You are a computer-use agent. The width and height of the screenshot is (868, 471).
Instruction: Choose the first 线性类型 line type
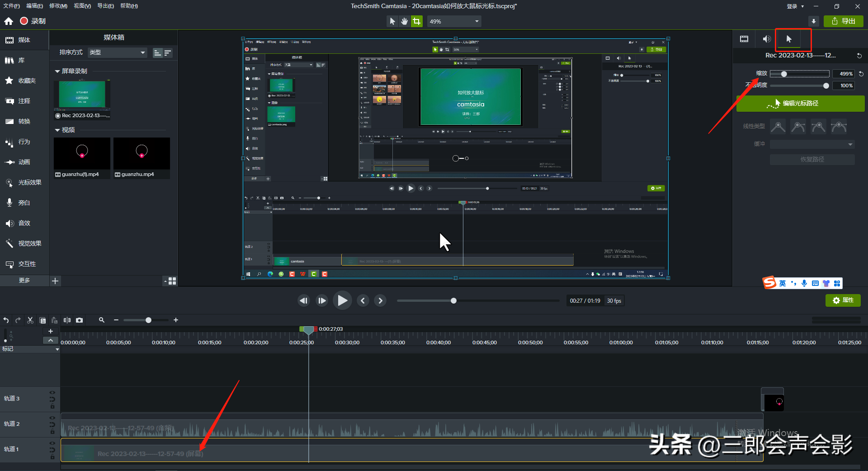pyautogui.click(x=778, y=127)
